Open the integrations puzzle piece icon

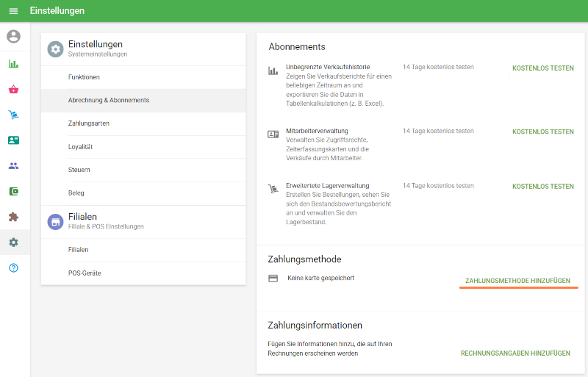[x=13, y=217]
